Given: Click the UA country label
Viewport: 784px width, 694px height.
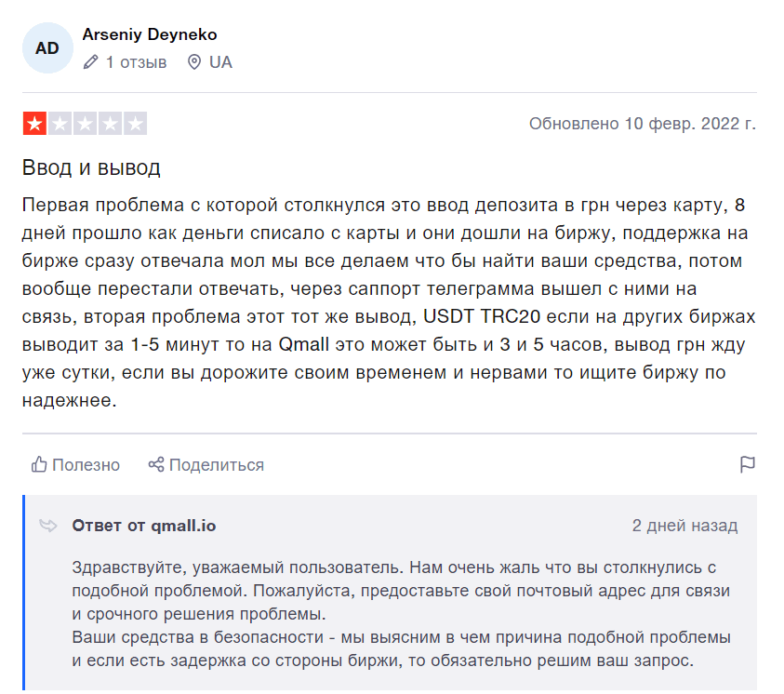Looking at the screenshot, I should 220,62.
